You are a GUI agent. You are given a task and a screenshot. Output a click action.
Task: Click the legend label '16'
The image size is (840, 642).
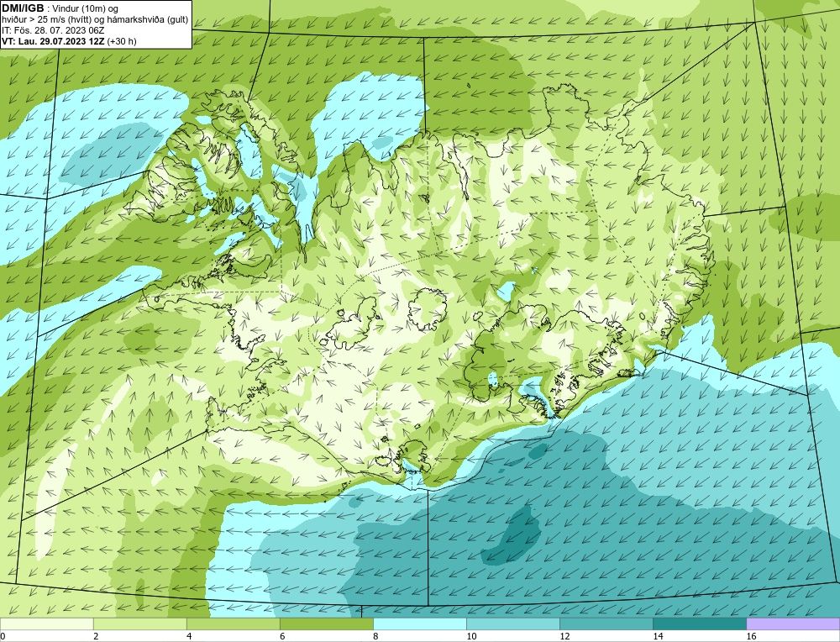pyautogui.click(x=751, y=636)
